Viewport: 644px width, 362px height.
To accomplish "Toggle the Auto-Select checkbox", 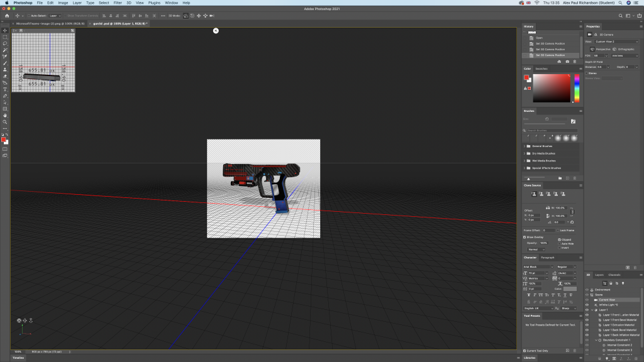I will (29, 16).
